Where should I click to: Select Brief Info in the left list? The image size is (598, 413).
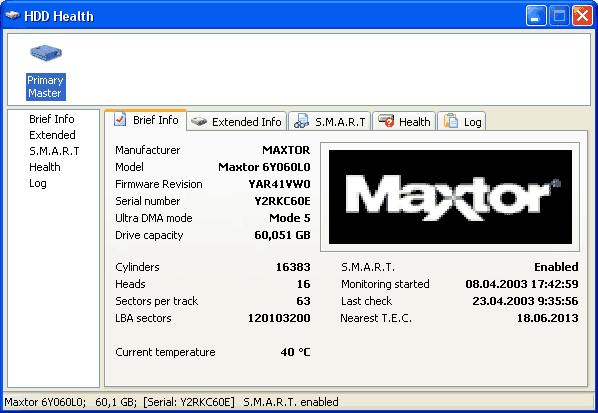click(52, 119)
